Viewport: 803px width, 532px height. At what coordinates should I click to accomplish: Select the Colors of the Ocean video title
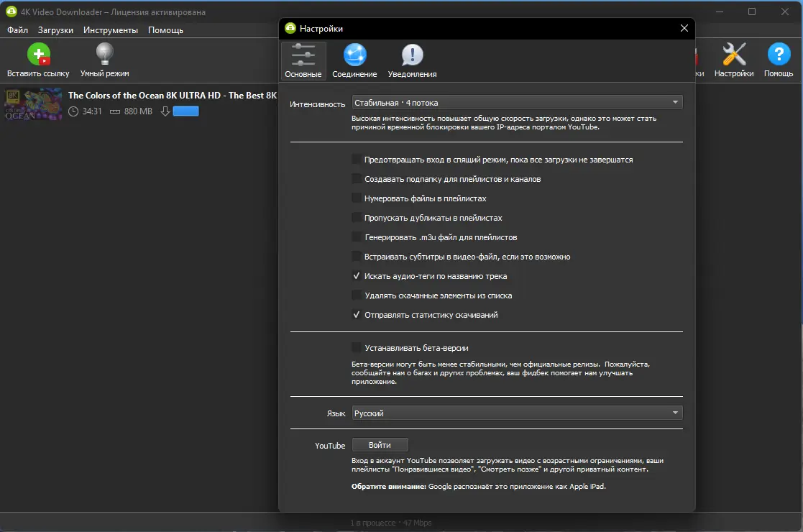point(173,95)
